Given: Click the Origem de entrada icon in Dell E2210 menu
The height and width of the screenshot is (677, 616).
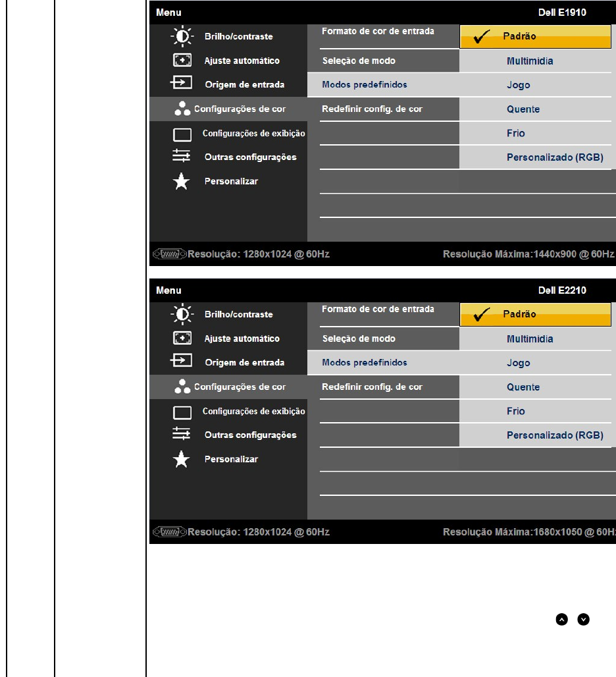Looking at the screenshot, I should (181, 360).
